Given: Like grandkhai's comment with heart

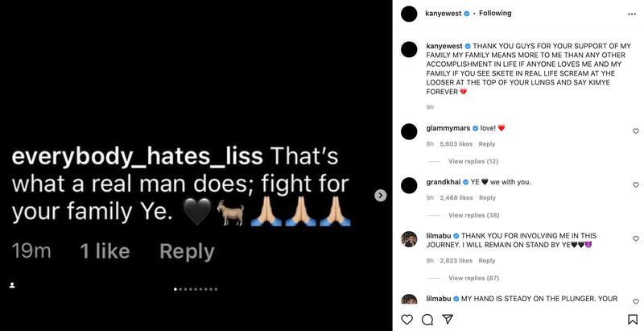Looking at the screenshot, I should point(635,184).
